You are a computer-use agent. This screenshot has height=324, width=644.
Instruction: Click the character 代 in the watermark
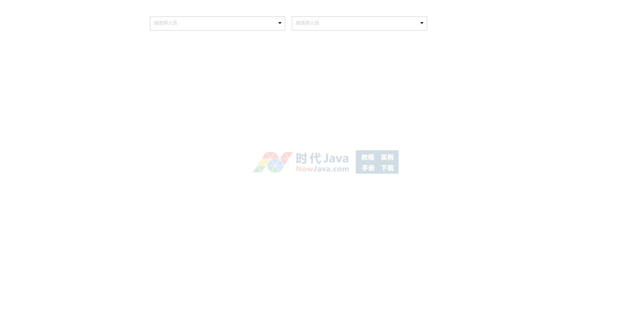(x=315, y=158)
